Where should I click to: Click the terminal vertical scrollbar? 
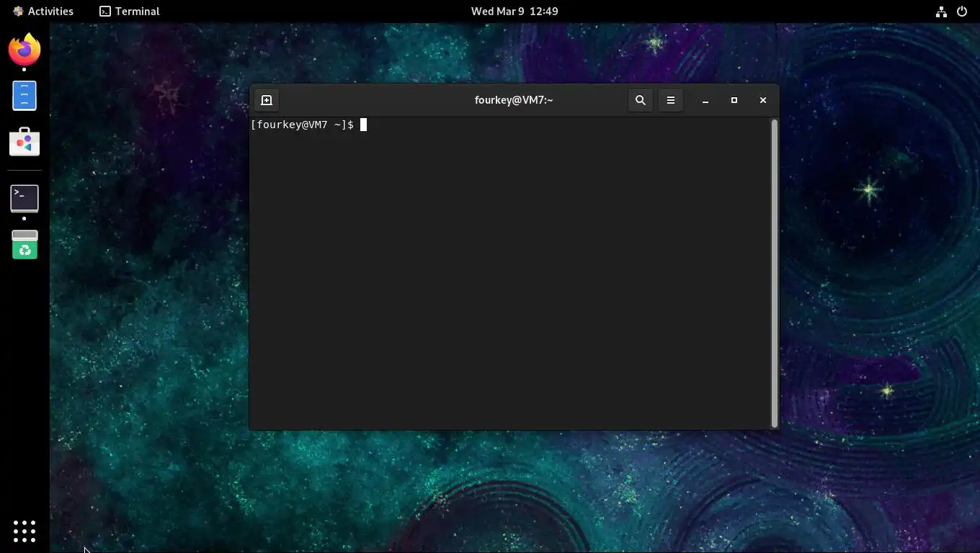coord(775,273)
